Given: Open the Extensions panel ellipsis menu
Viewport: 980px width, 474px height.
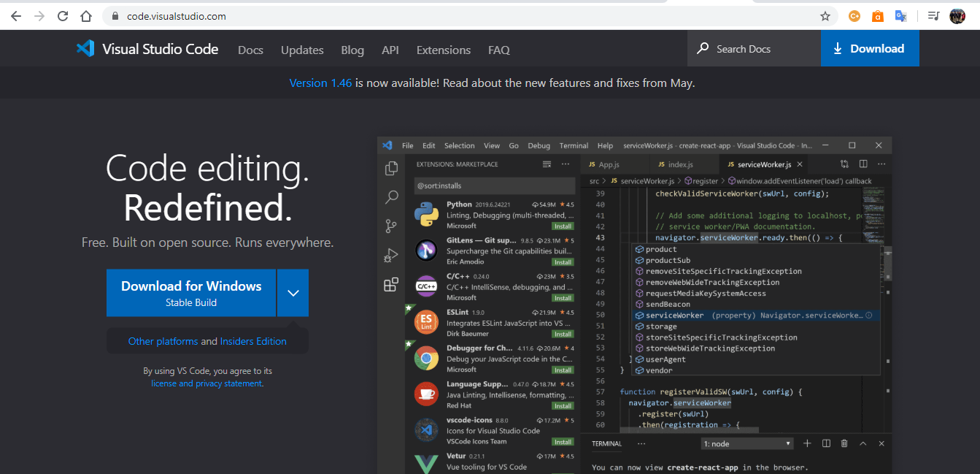Looking at the screenshot, I should pyautogui.click(x=566, y=164).
